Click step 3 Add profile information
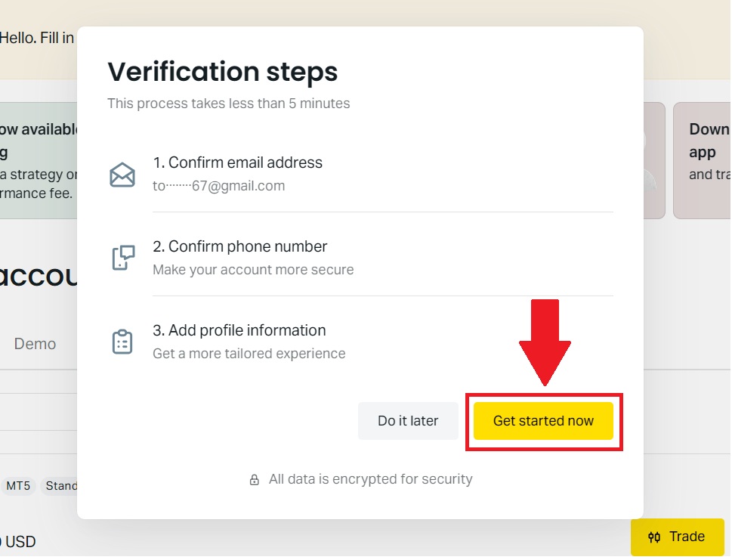 click(x=239, y=330)
